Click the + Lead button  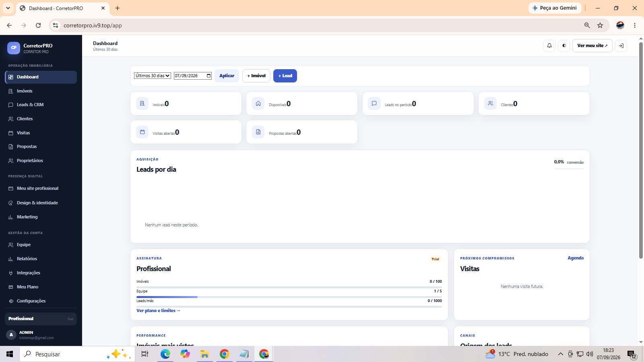click(x=285, y=76)
